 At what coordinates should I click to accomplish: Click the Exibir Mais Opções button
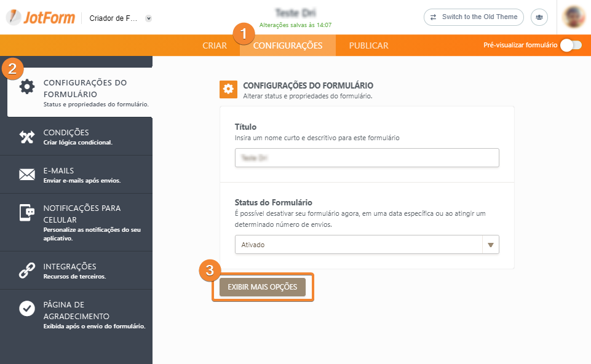(x=263, y=287)
